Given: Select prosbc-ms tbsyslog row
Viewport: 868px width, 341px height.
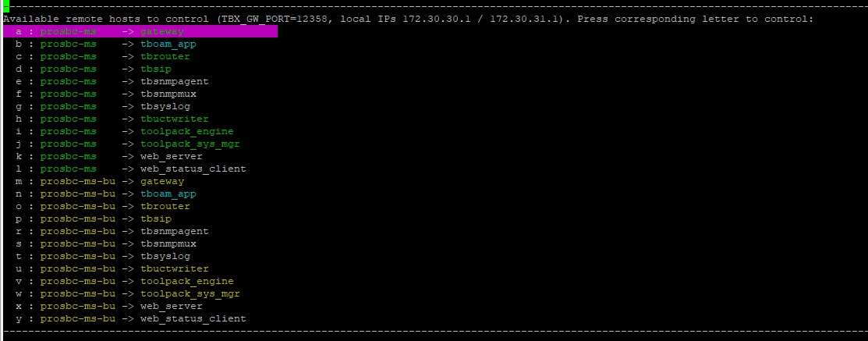Looking at the screenshot, I should click(102, 106).
